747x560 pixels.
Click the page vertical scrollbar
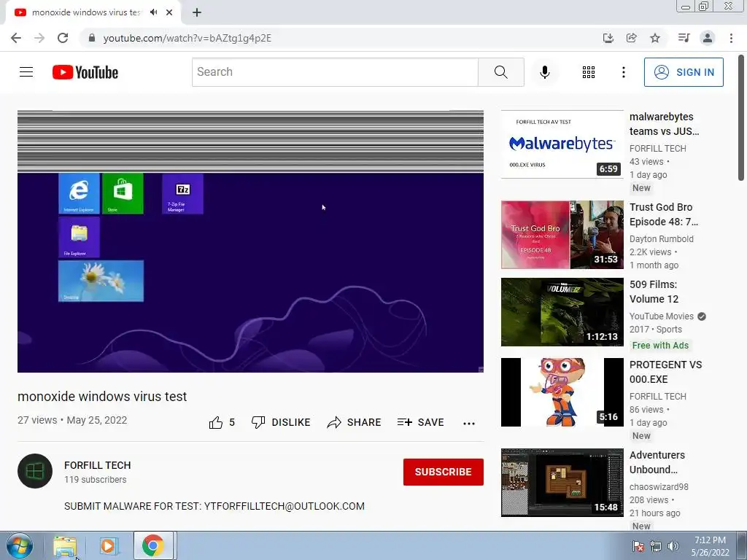coord(741,118)
